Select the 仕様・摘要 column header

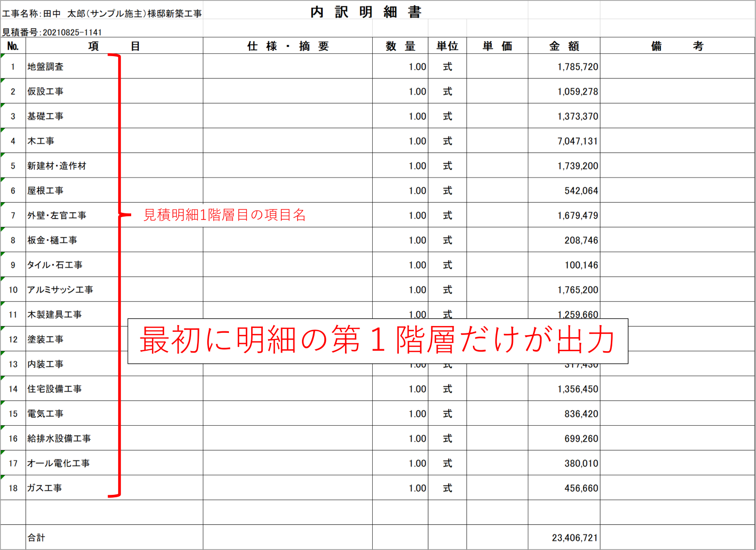(x=287, y=46)
